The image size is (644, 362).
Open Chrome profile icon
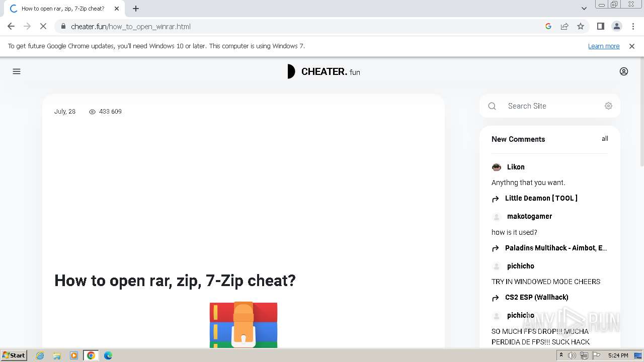[616, 26]
